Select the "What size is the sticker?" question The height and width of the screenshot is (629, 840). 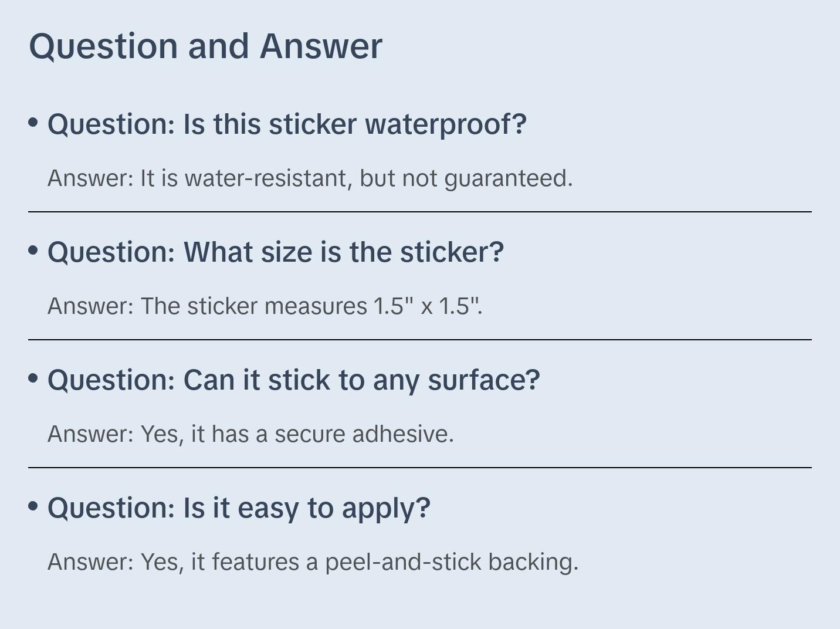(276, 252)
